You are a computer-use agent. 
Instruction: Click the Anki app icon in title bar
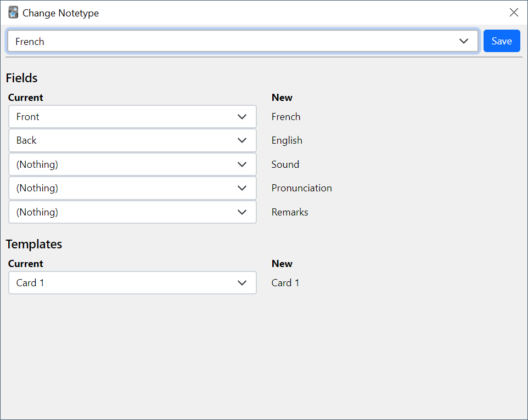[x=13, y=12]
